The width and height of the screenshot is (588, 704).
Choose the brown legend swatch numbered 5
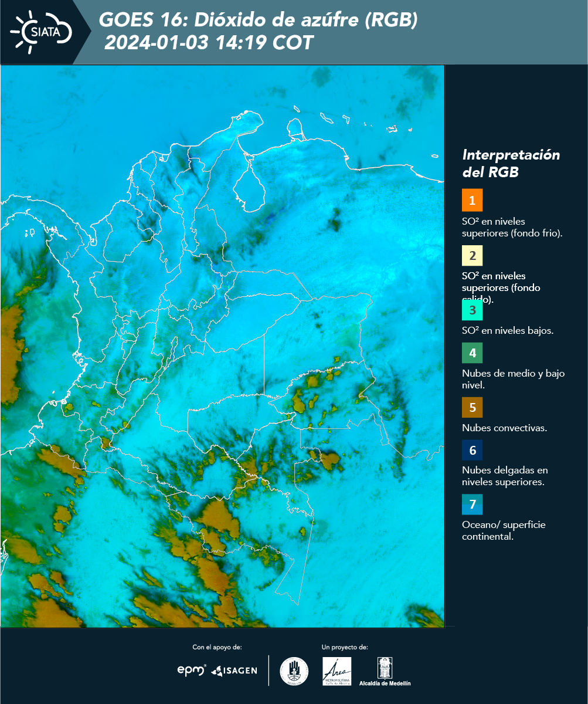tap(472, 407)
